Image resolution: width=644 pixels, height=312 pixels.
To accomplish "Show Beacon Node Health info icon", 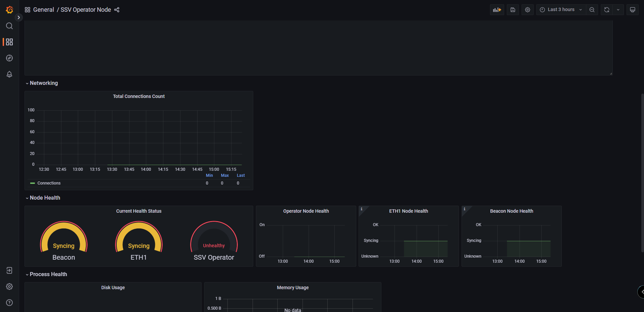I will pyautogui.click(x=465, y=209).
